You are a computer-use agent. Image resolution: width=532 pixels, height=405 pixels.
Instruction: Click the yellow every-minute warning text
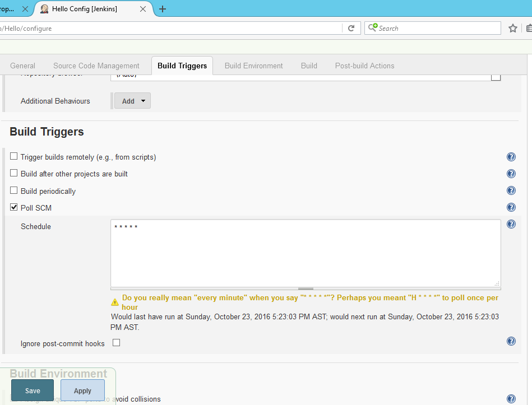coord(310,302)
